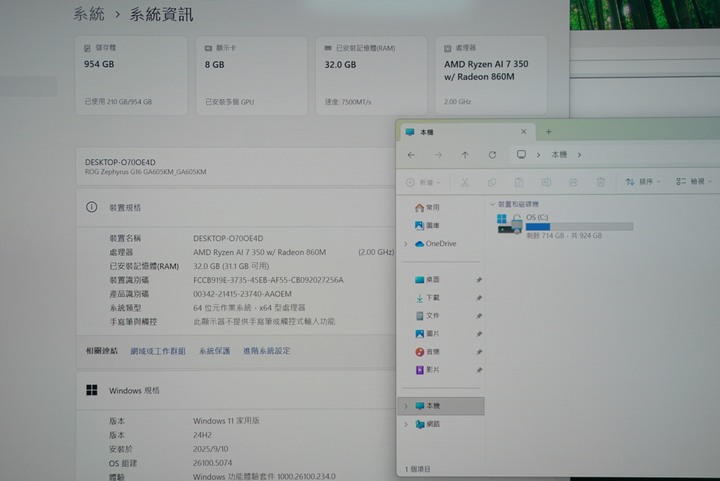This screenshot has width=720, height=481.
Task: Go up one folder level in Explorer
Action: pos(465,155)
